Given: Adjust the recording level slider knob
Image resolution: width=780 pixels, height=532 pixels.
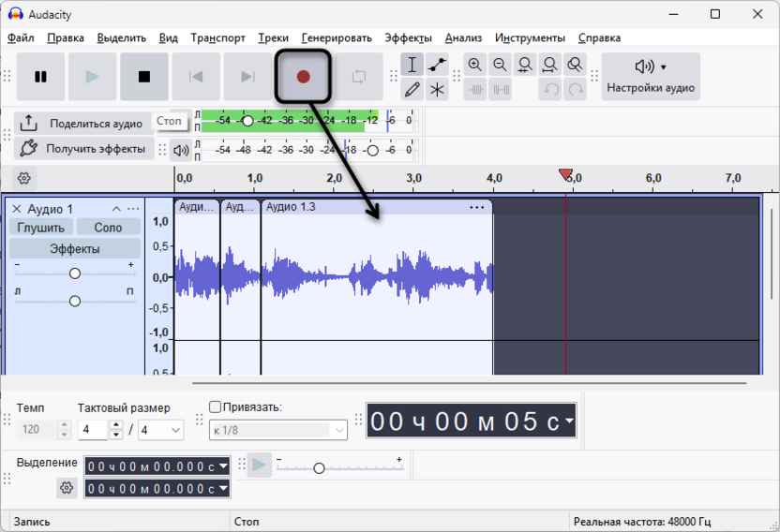Looking at the screenshot, I should 247,120.
